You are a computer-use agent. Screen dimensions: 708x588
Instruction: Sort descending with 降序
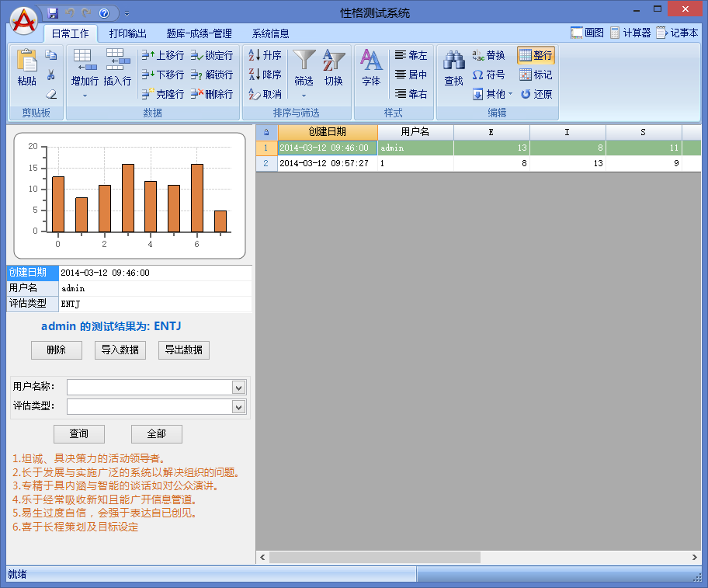(265, 75)
